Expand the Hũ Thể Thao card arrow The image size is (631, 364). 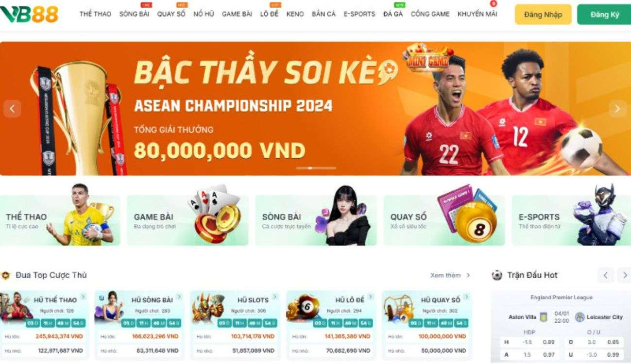coord(84,297)
